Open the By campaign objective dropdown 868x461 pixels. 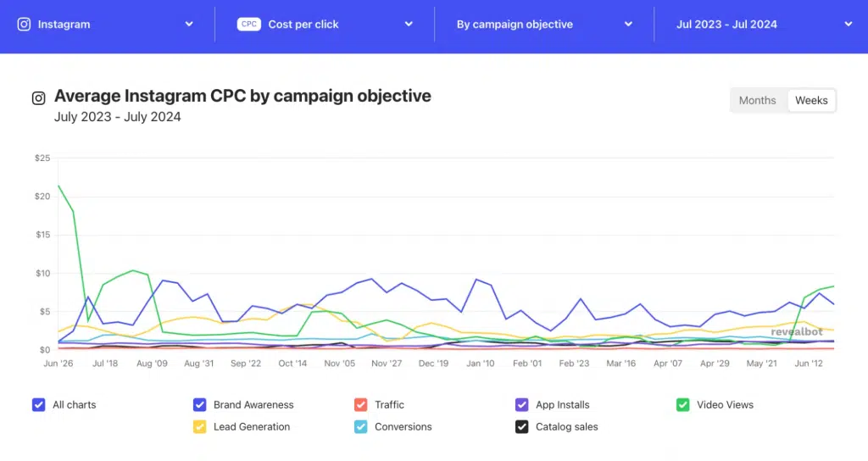628,25
